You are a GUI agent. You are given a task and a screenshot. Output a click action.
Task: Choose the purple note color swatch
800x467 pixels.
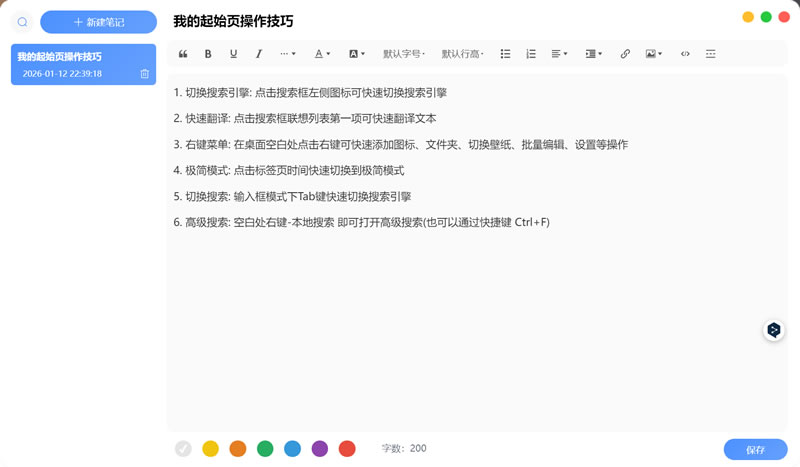pos(320,449)
